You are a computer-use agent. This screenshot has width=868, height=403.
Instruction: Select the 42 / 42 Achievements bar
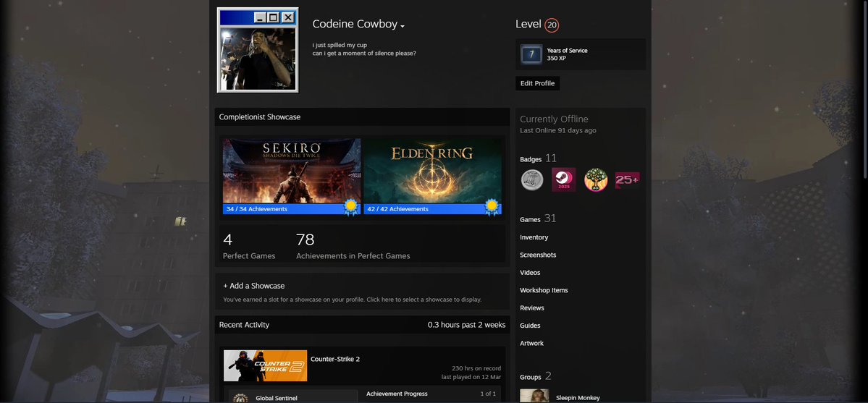(433, 208)
